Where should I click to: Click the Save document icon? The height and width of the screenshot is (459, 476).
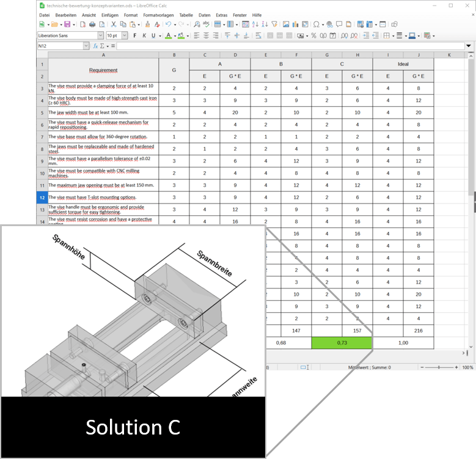(x=66, y=24)
